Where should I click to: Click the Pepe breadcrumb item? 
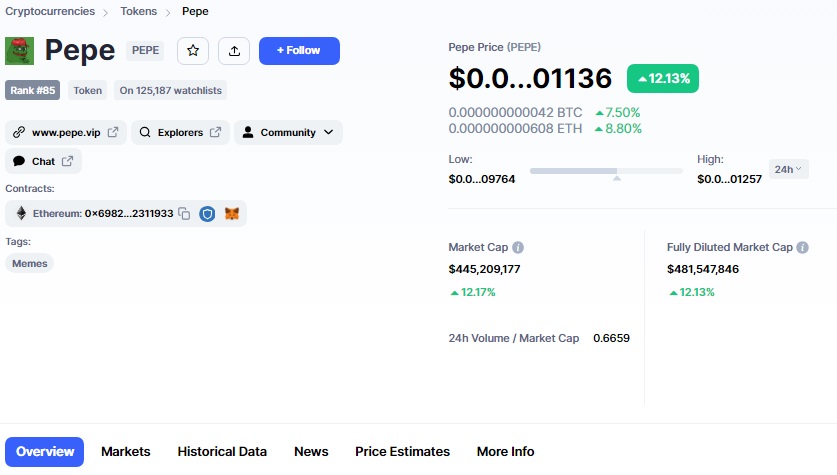[195, 11]
